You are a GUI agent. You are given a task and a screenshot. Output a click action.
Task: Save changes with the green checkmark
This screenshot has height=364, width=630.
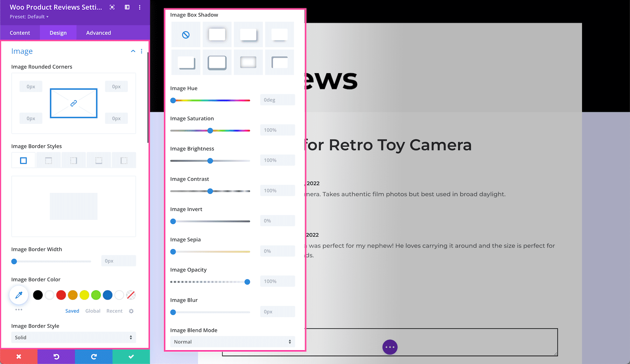coord(131,356)
